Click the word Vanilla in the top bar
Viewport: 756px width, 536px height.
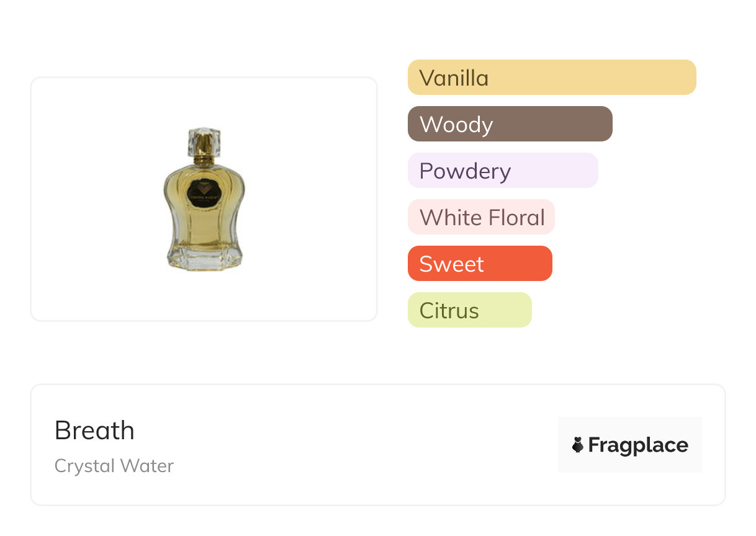click(x=454, y=78)
